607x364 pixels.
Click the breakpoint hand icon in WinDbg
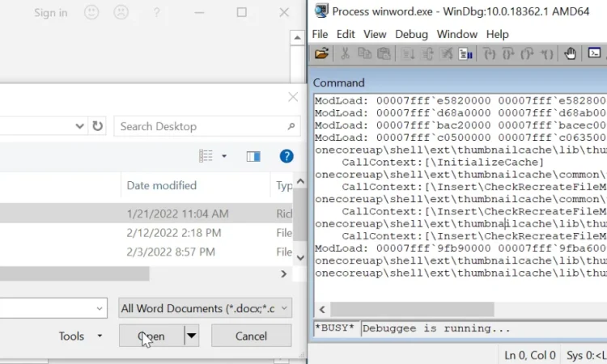pos(570,53)
